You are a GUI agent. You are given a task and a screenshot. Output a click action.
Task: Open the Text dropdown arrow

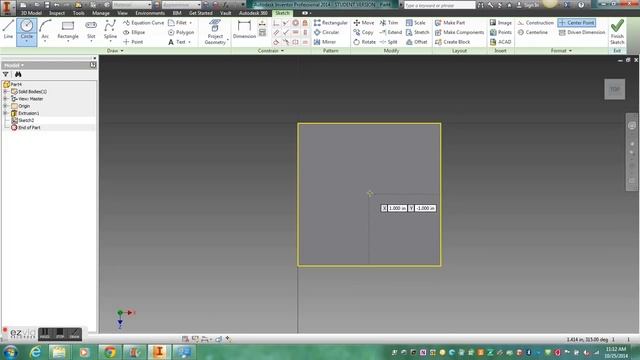click(189, 42)
